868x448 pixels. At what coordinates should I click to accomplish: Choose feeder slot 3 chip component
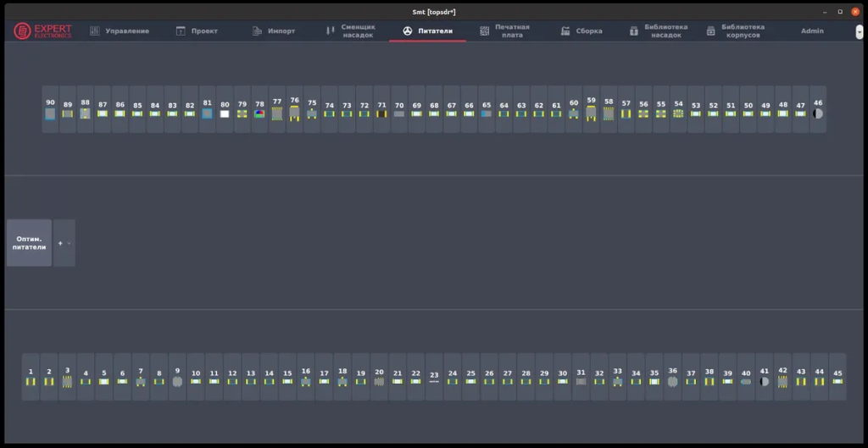click(x=67, y=377)
